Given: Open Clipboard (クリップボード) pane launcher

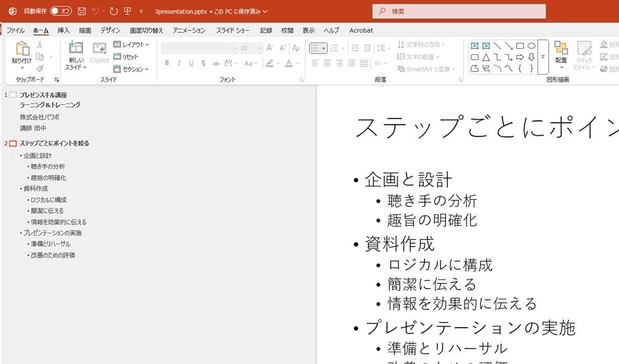Looking at the screenshot, I should (x=56, y=80).
